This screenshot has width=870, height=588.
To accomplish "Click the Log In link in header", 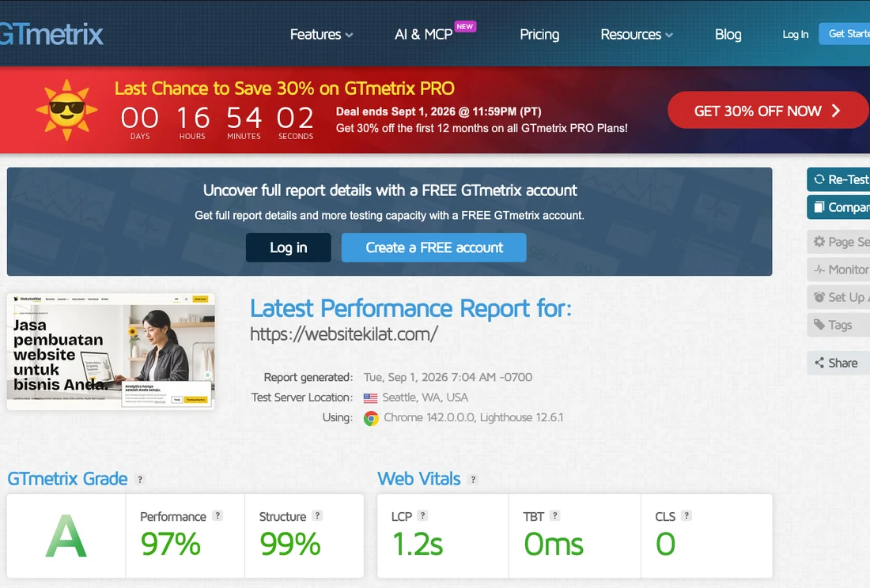I will click(x=795, y=34).
